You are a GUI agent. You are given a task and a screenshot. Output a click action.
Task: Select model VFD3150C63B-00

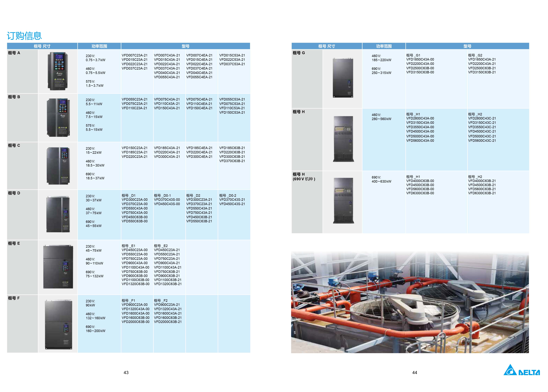[420, 72]
